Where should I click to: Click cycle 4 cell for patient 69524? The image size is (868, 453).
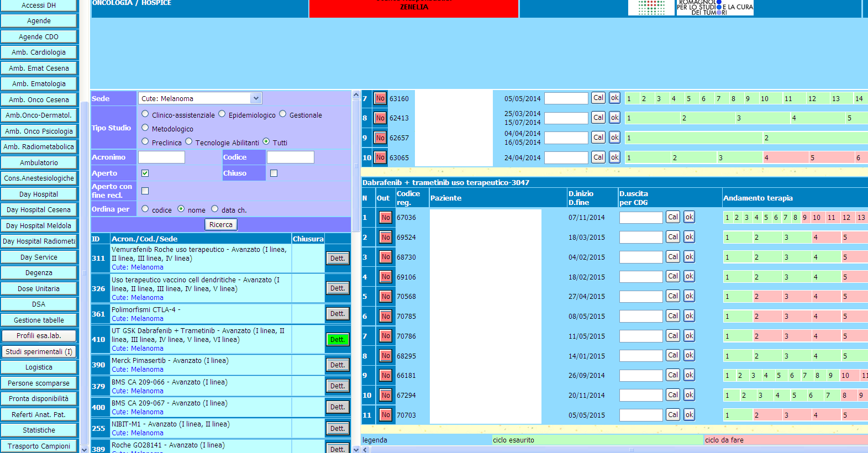tap(825, 237)
